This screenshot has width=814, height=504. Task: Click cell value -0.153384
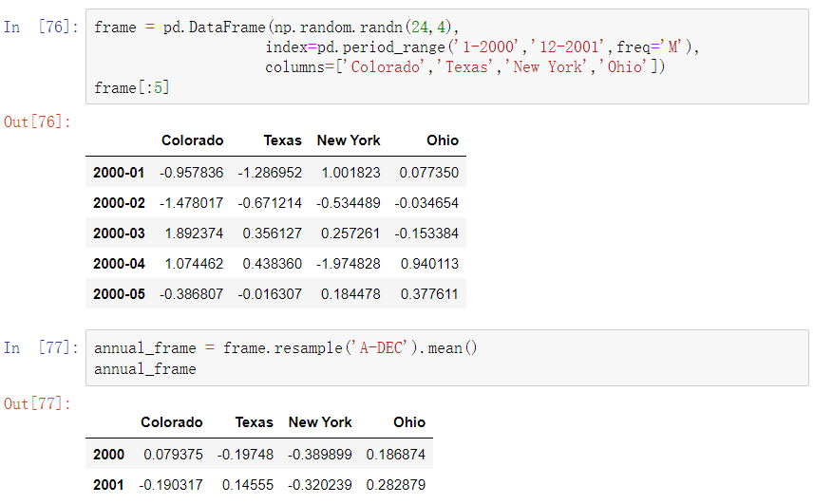tap(426, 233)
